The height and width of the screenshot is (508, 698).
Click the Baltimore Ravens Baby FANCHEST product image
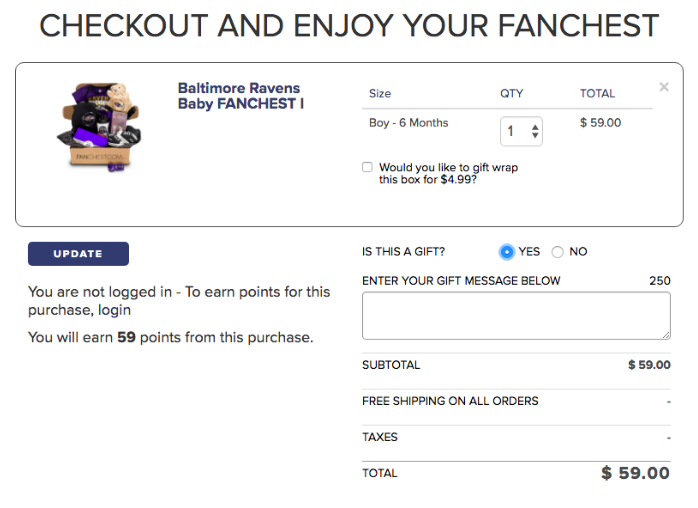tap(99, 127)
